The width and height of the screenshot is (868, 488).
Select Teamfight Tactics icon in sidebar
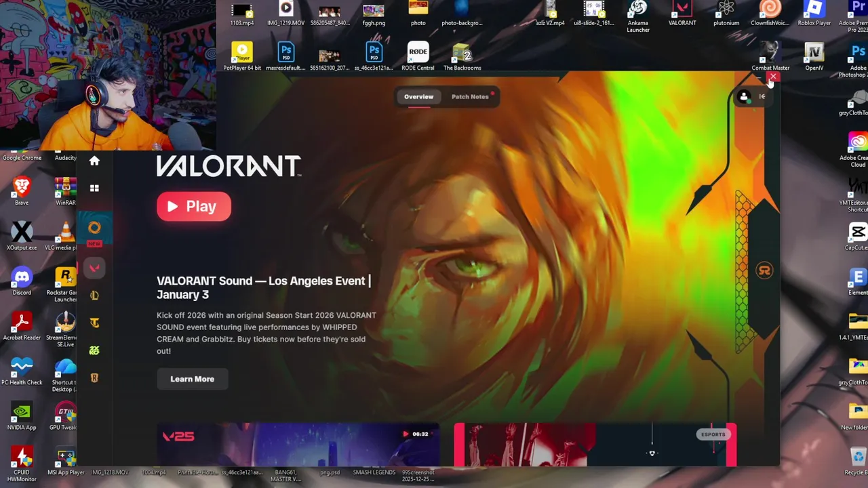(x=94, y=323)
